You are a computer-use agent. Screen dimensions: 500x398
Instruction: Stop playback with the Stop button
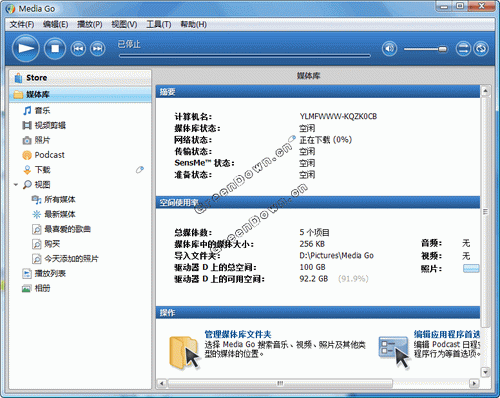[x=55, y=49]
